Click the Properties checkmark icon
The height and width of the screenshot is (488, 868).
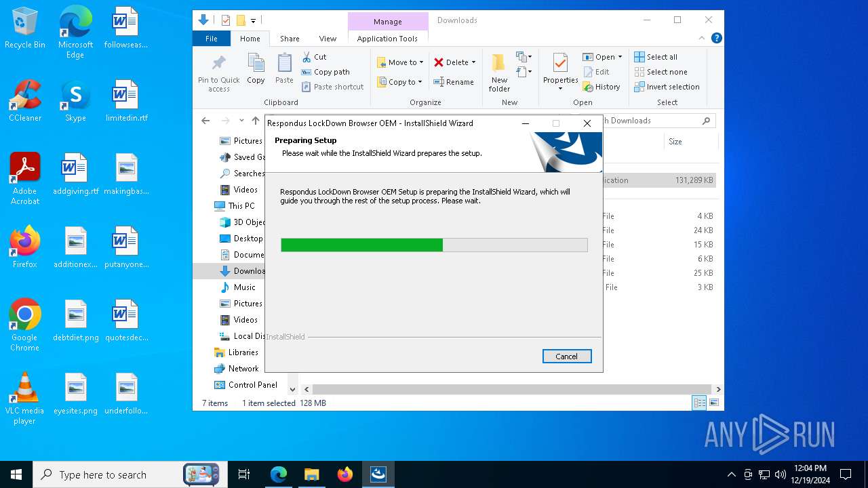560,64
